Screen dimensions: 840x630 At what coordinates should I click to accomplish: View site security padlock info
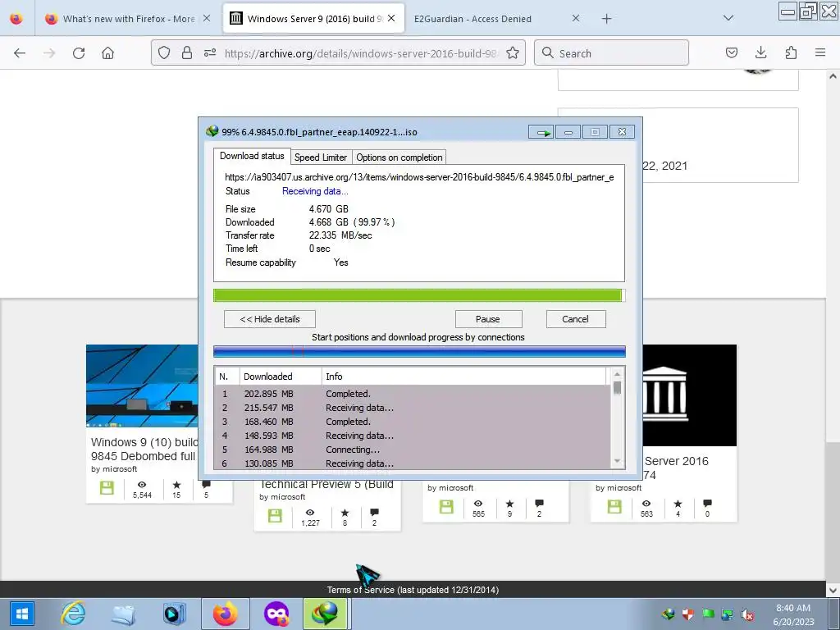pos(187,53)
